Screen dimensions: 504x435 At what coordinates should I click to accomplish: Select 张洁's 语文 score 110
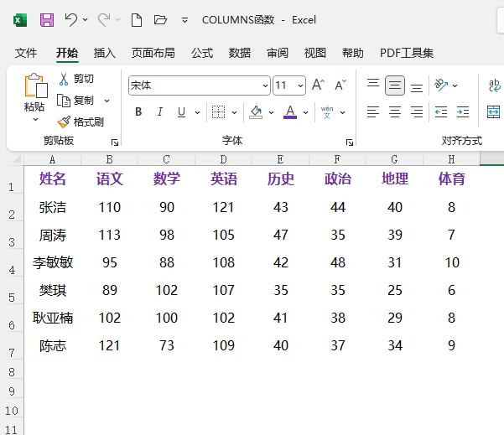tap(109, 207)
